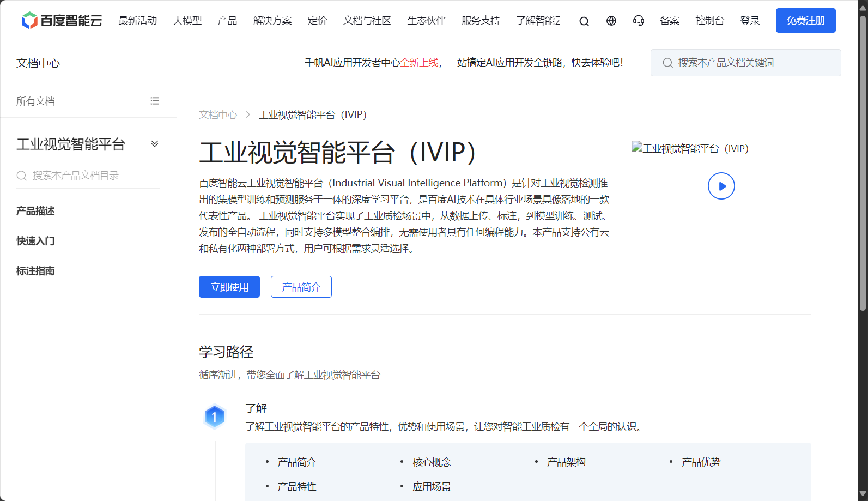Click the 立即使用 button
This screenshot has height=501, width=868.
coord(229,287)
